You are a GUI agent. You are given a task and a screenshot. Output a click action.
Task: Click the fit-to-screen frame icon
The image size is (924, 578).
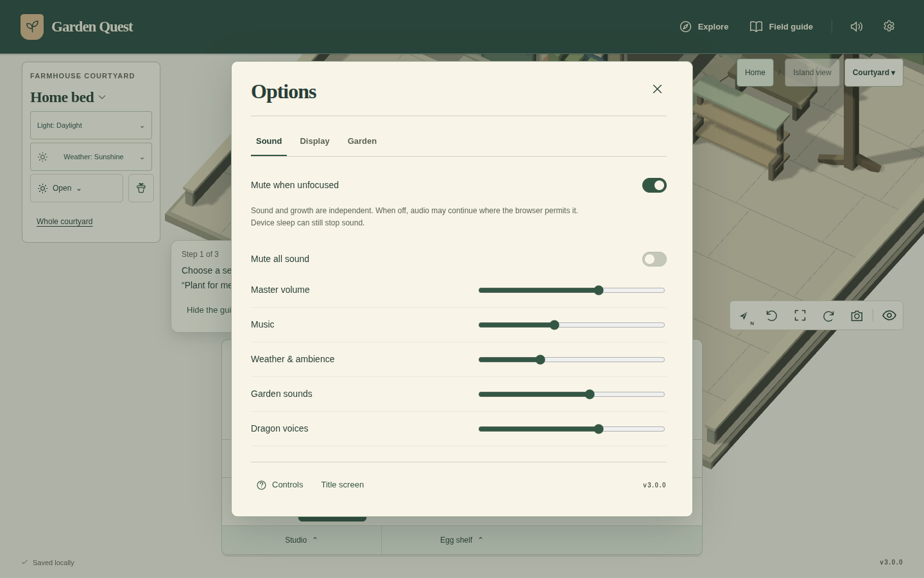coord(800,316)
